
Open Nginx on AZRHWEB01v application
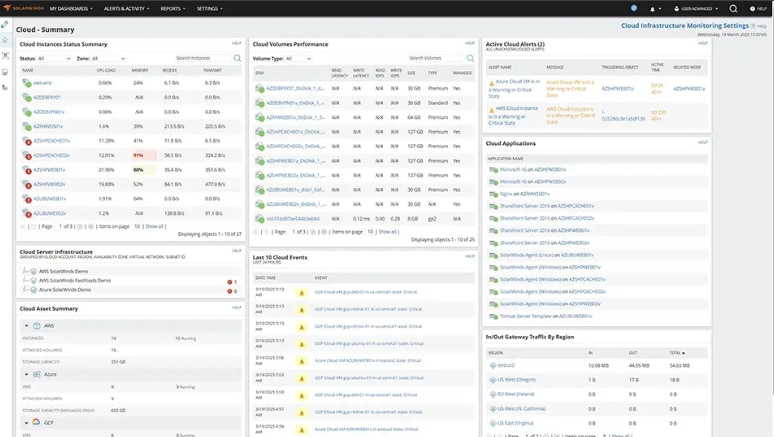(524, 194)
